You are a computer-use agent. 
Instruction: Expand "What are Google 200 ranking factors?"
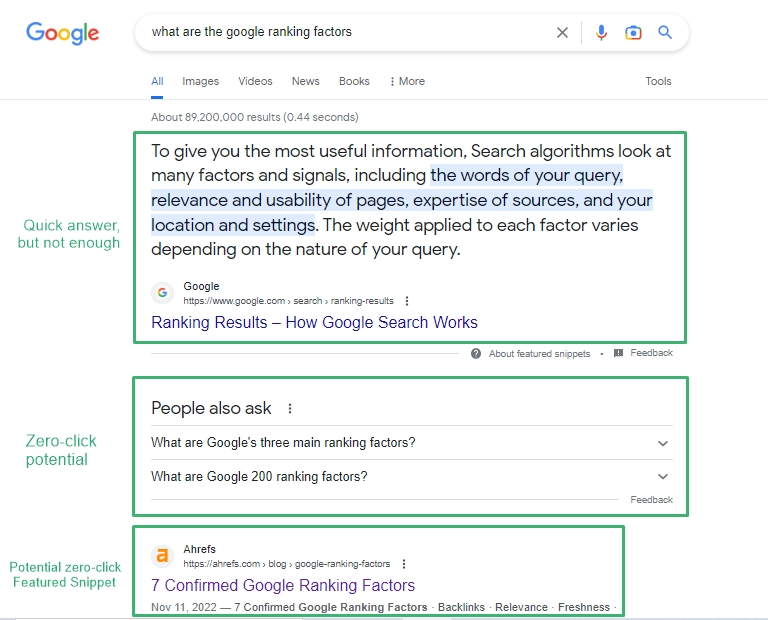point(663,477)
